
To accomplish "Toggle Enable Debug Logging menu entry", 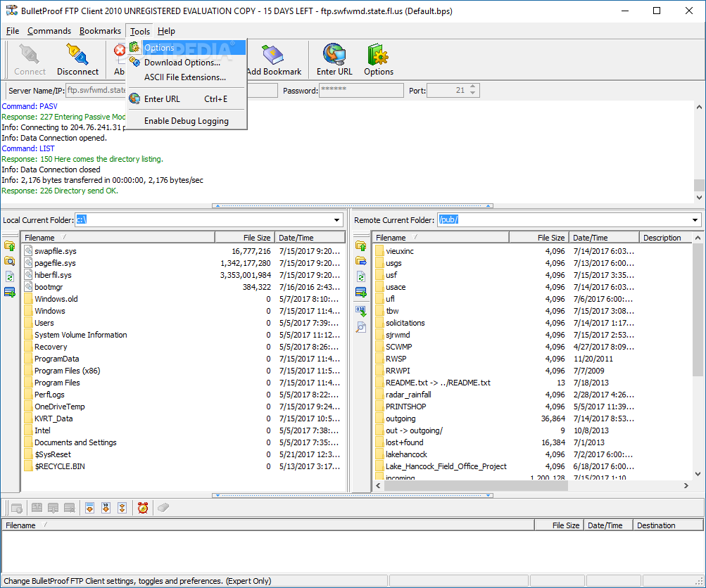I will (x=187, y=121).
